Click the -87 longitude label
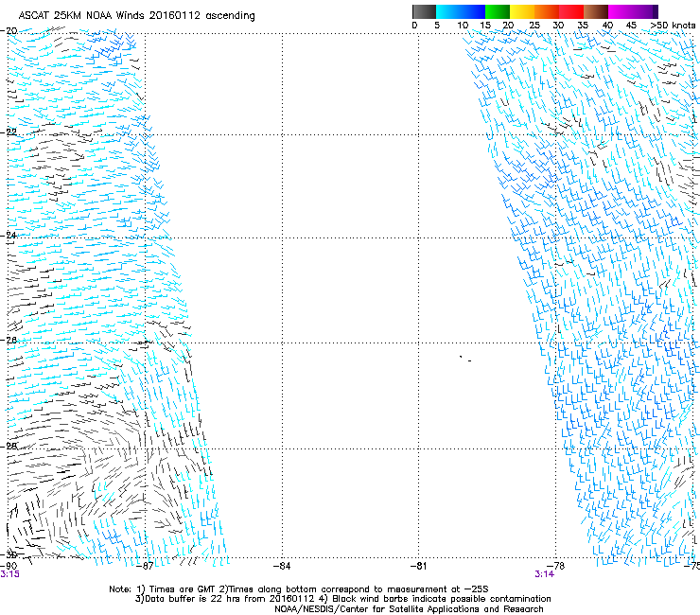Screen dimensions: 700x615 coord(145,566)
